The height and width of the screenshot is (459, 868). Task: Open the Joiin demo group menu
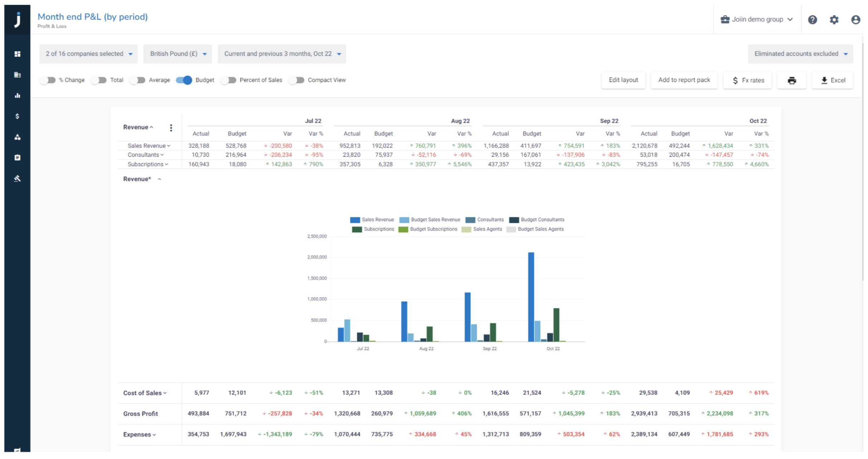[x=757, y=19]
